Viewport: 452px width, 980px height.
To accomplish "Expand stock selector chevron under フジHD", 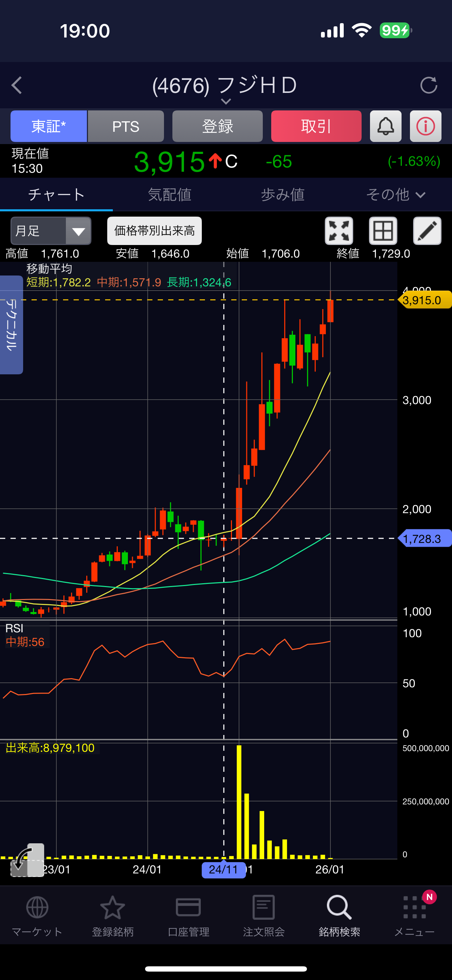I will tap(226, 101).
